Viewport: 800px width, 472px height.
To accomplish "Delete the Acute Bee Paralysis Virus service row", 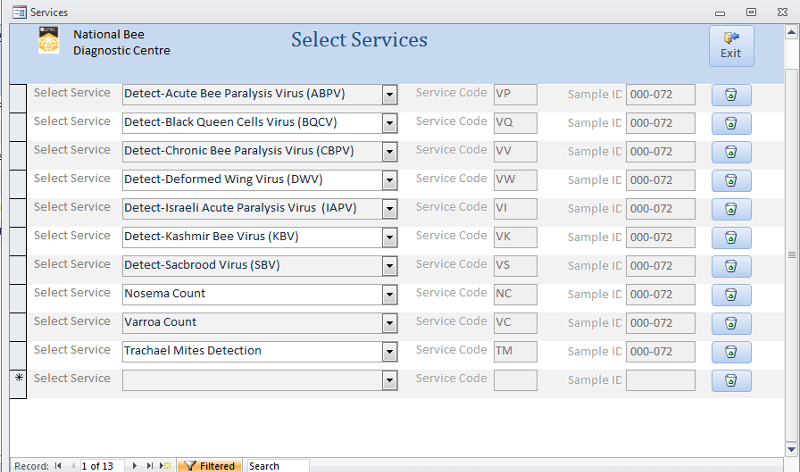I will coord(731,95).
